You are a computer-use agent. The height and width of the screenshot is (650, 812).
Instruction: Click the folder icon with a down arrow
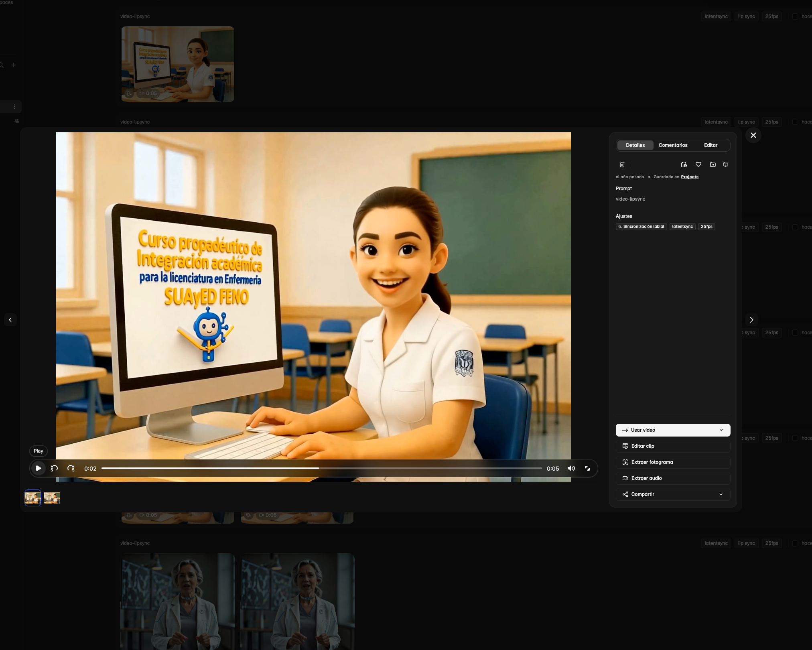(x=726, y=165)
